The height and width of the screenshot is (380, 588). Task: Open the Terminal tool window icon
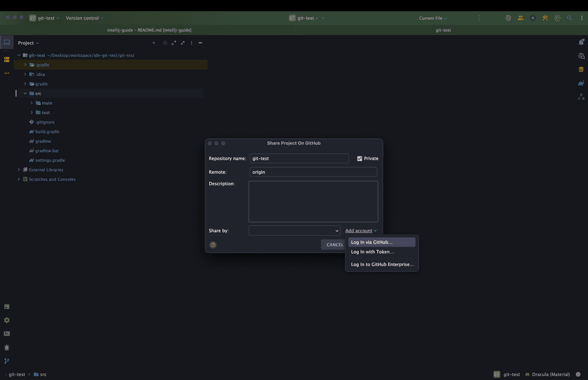point(7,333)
